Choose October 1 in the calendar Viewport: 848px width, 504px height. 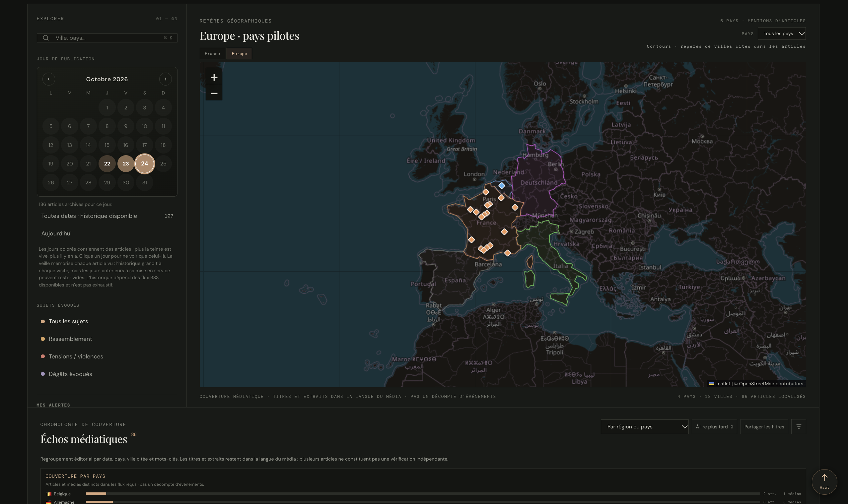pyautogui.click(x=107, y=108)
